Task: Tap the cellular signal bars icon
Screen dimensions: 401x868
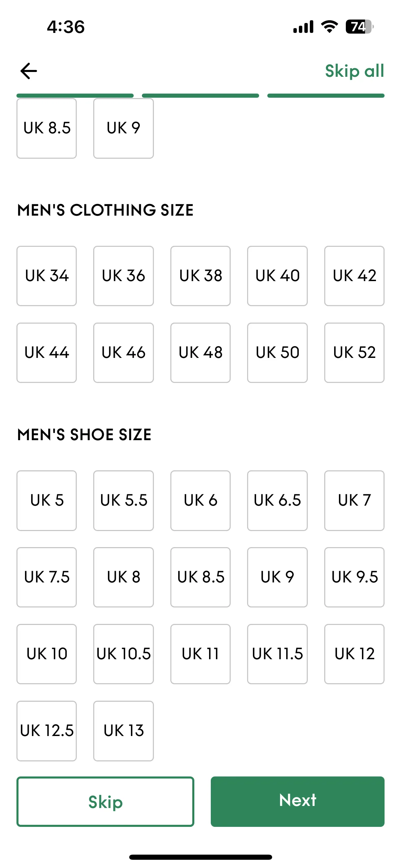Action: coord(303,26)
